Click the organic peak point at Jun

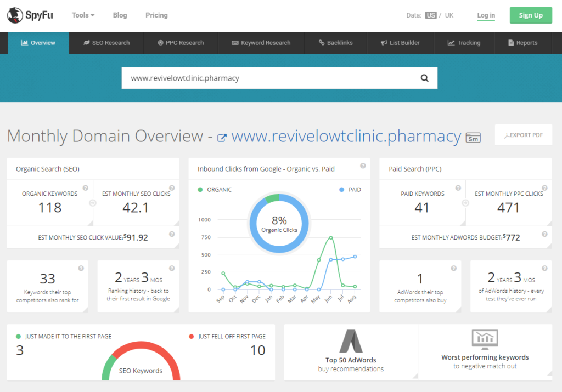click(x=330, y=238)
